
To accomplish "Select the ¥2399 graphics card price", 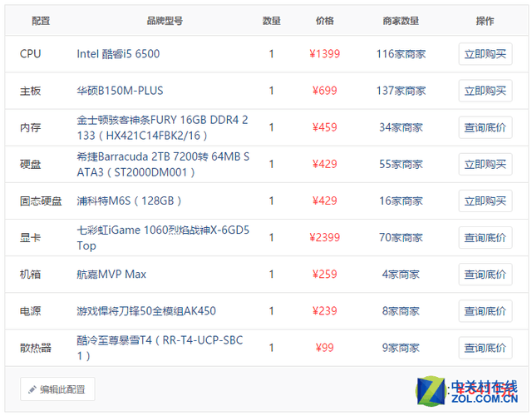I will 324,237.
